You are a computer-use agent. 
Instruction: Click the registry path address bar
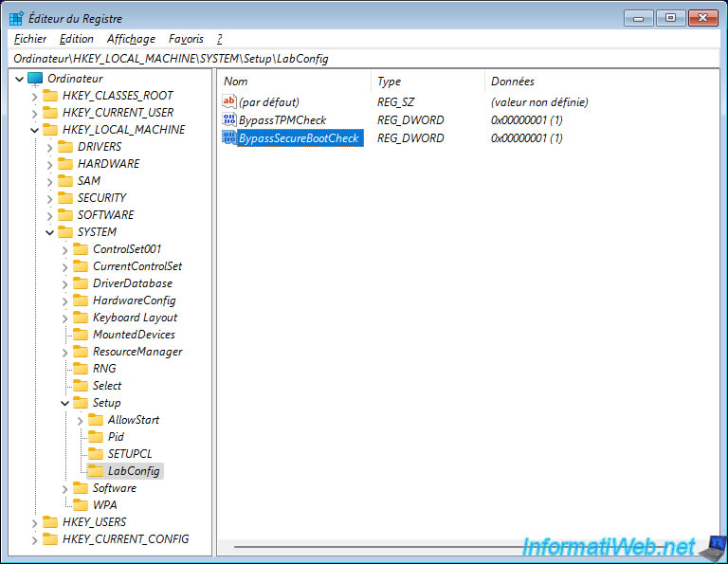tap(364, 59)
